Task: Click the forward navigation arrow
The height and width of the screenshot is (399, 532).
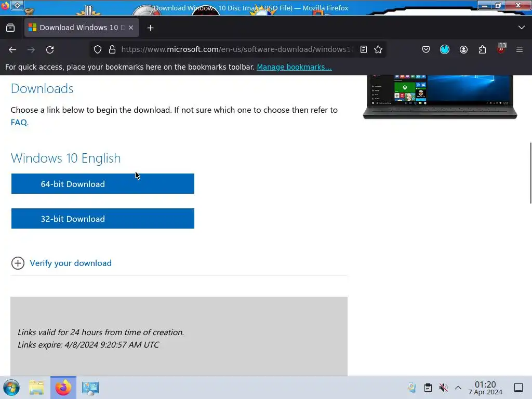Action: [x=31, y=49]
